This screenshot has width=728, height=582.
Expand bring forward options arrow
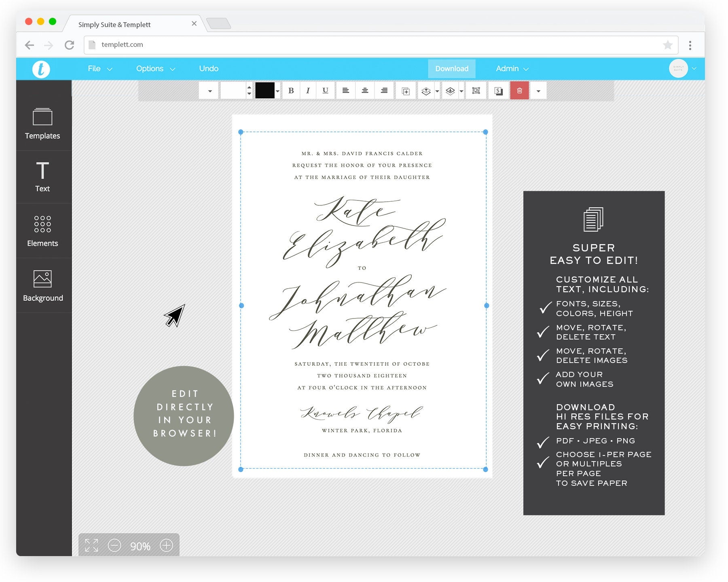coord(437,91)
